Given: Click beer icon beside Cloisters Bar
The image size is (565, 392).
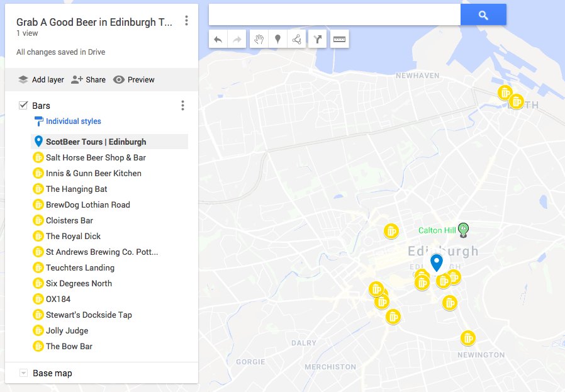Looking at the screenshot, I should click(x=38, y=220).
